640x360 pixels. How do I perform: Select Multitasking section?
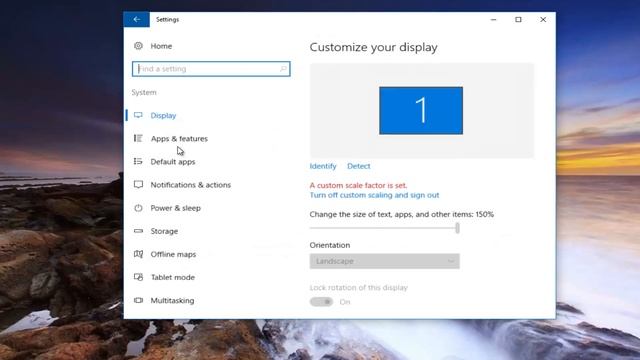pyautogui.click(x=172, y=300)
